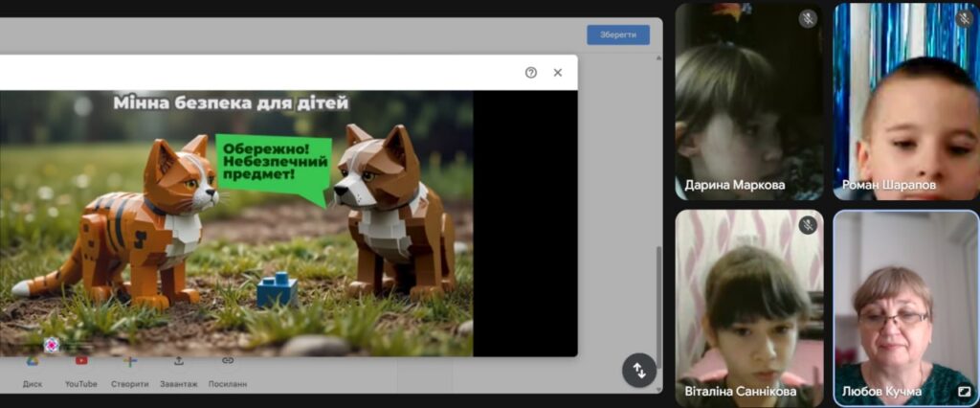980x408 pixels.
Task: Click the slide image with Lego cat and dog
Action: [x=236, y=223]
